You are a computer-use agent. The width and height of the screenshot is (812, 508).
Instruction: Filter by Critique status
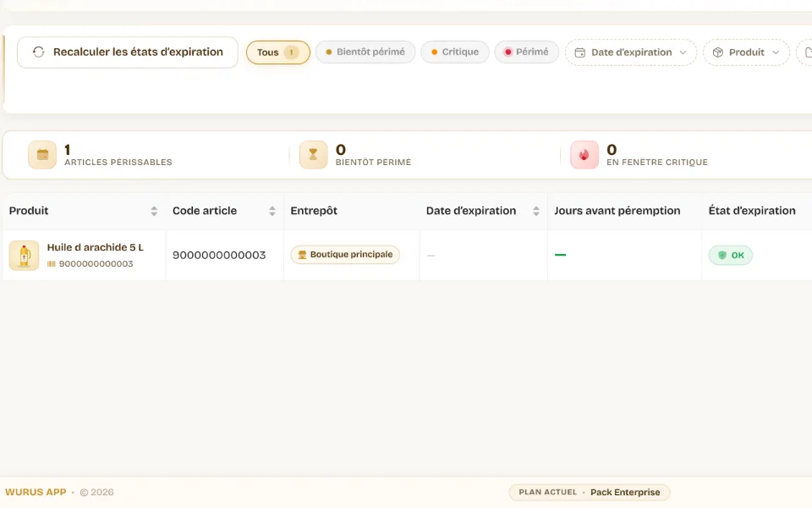pyautogui.click(x=455, y=52)
